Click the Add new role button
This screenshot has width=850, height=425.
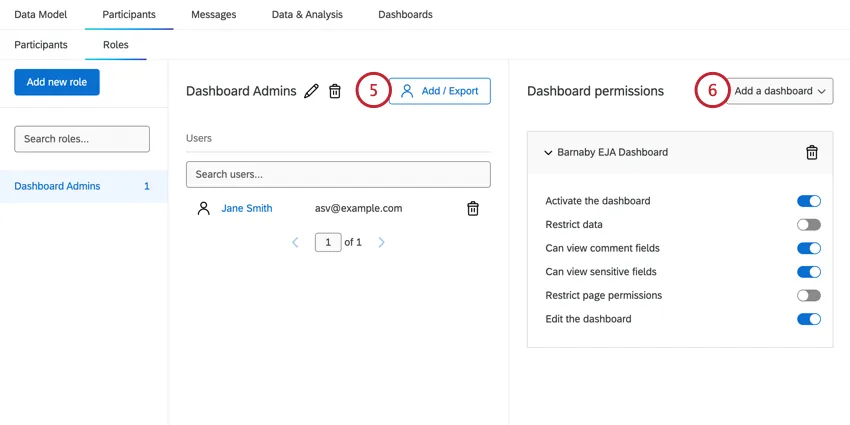(57, 82)
